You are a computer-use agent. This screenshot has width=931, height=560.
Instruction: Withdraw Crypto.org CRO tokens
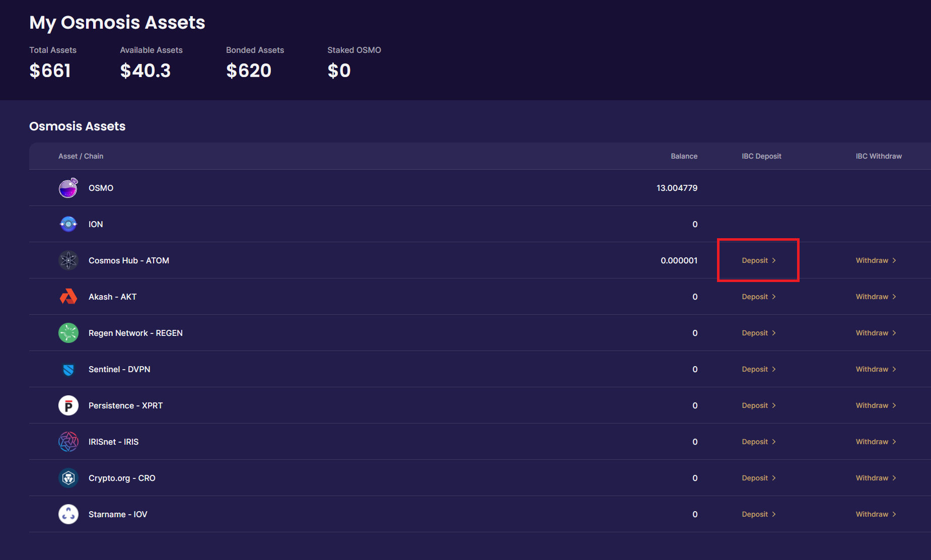(x=876, y=478)
